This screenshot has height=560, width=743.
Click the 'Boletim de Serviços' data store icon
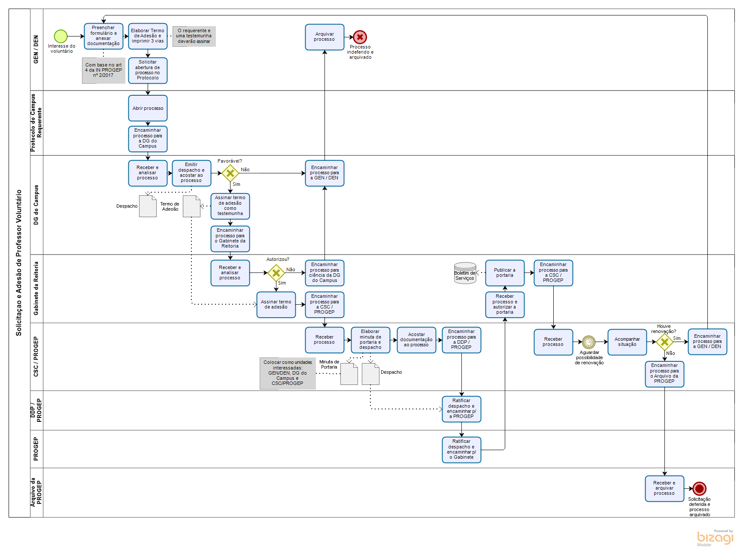point(465,273)
